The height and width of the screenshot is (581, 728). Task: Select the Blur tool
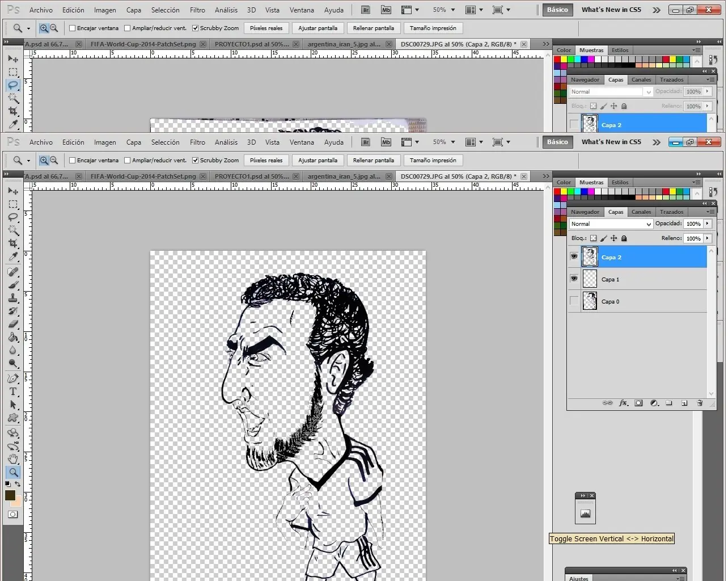[x=13, y=351]
